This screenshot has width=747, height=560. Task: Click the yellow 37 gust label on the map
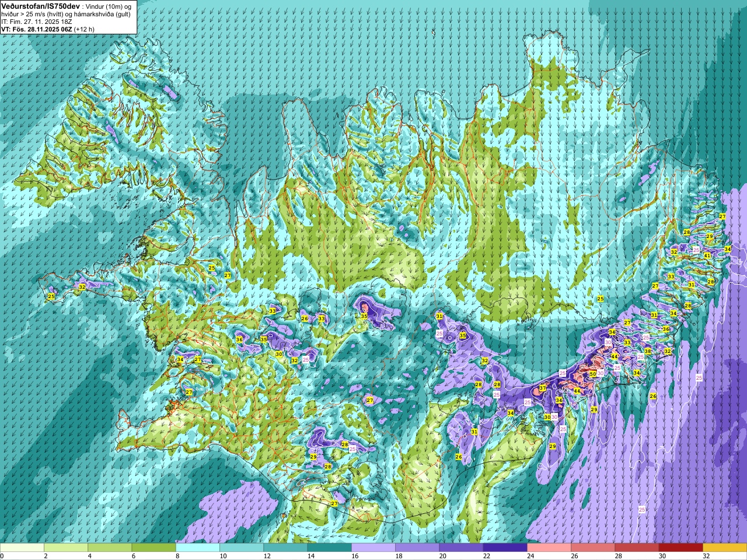point(543,388)
